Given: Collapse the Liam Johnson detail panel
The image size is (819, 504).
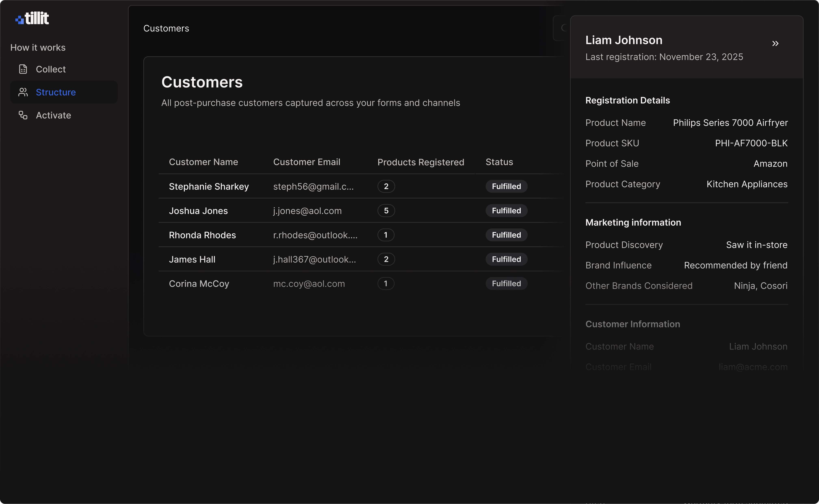Looking at the screenshot, I should (776, 43).
